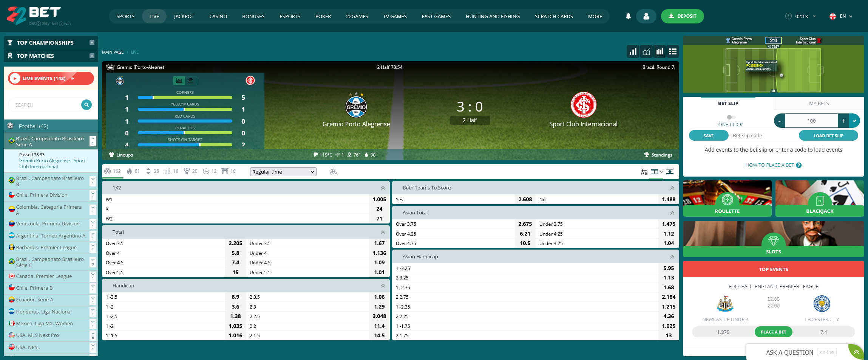Viewport: 868px width, 360px height.
Task: Decrease the stake with the minus button
Action: 780,121
